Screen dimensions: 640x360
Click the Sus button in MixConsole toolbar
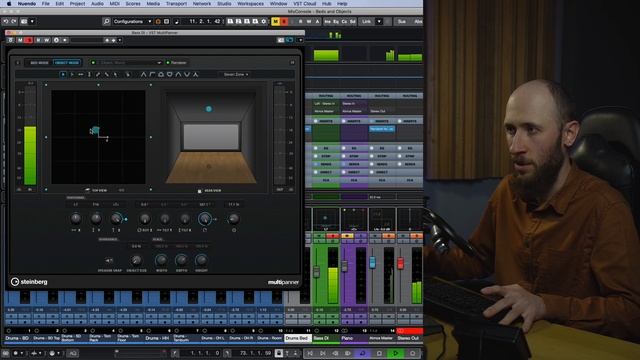pyautogui.click(x=402, y=21)
